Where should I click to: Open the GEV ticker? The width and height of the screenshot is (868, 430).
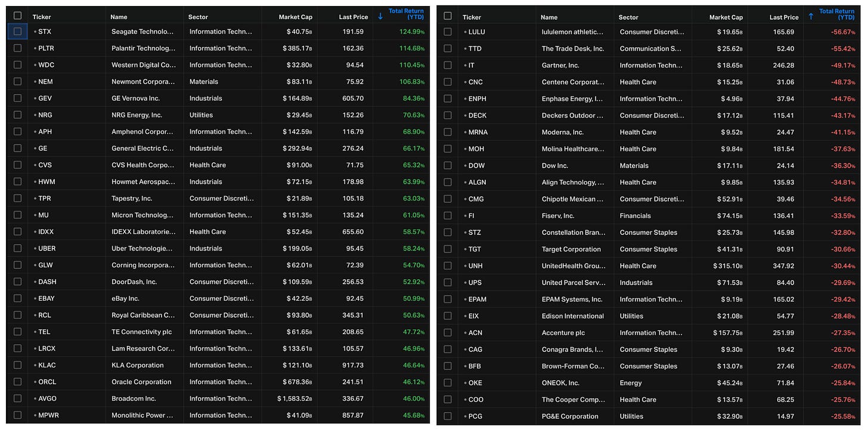pyautogui.click(x=45, y=98)
